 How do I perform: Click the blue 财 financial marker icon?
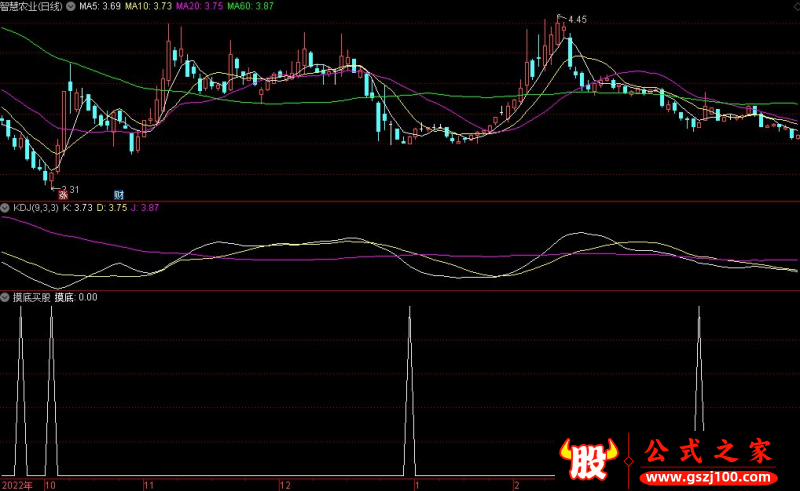[x=119, y=195]
